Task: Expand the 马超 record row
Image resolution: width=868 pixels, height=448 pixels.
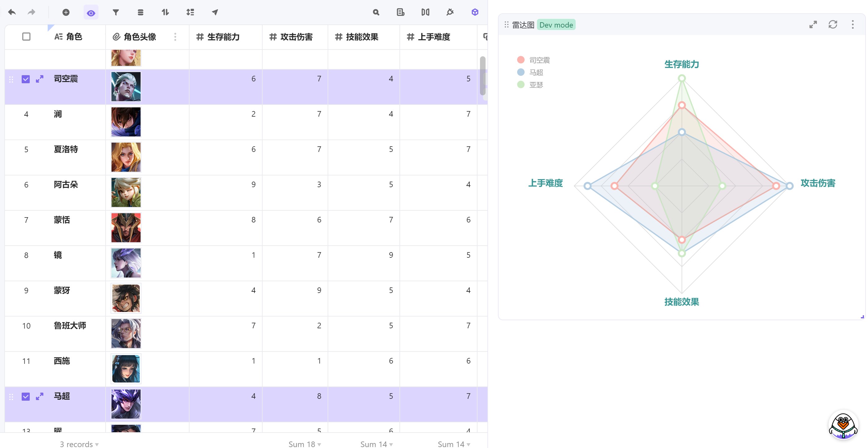Action: pos(40,396)
